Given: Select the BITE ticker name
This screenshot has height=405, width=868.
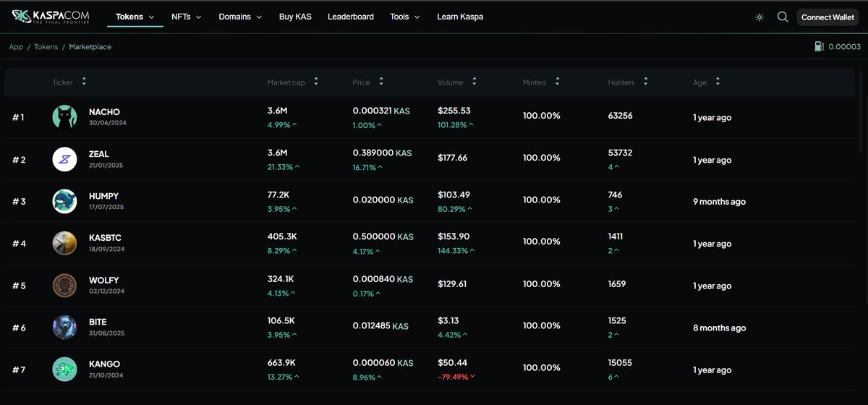Looking at the screenshot, I should point(98,322).
